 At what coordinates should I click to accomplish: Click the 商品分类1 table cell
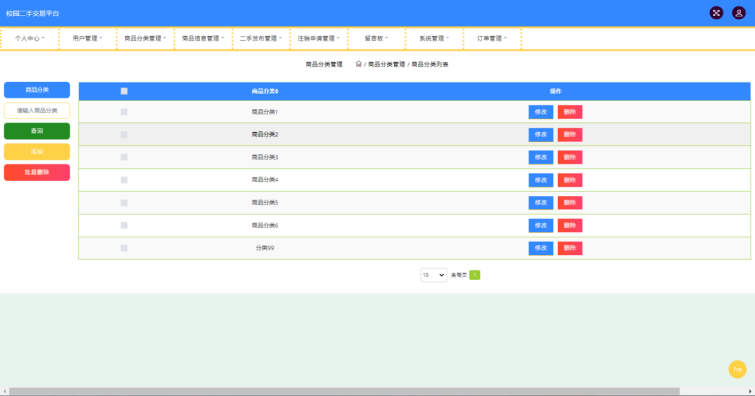pos(265,112)
